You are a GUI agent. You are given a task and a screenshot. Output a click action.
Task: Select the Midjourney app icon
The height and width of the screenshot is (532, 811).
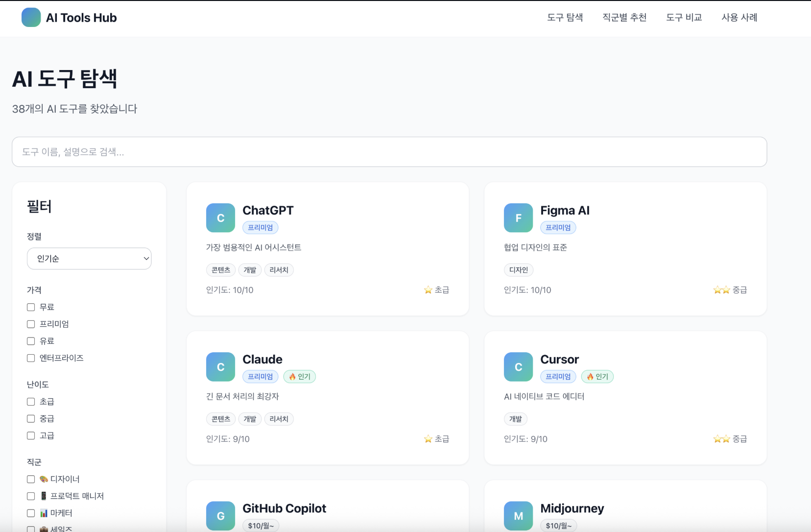point(518,515)
